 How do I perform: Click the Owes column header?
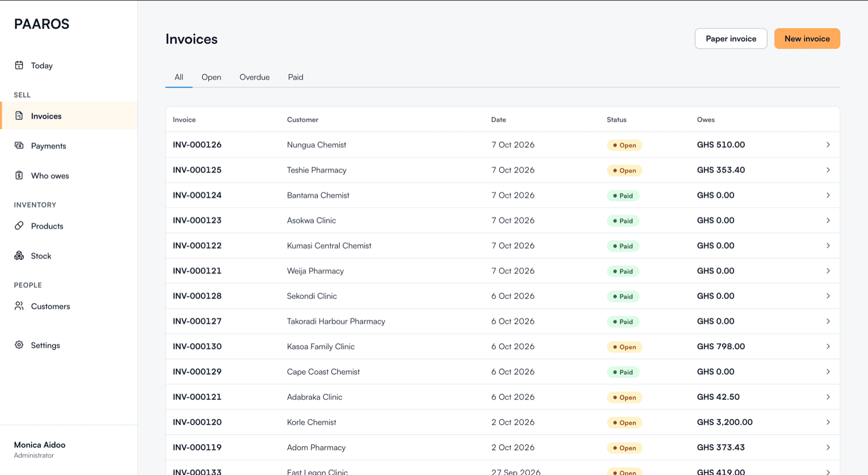(x=706, y=120)
